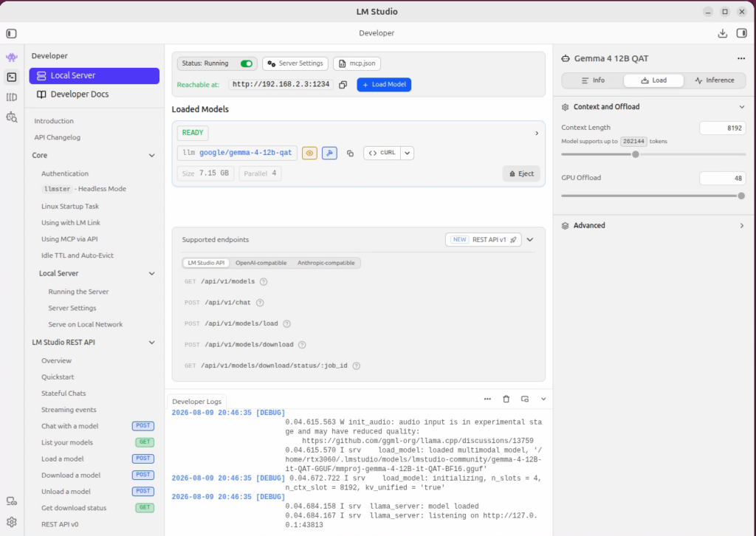The width and height of the screenshot is (756, 536).
Task: Switch to the Load tab
Action: coord(654,80)
